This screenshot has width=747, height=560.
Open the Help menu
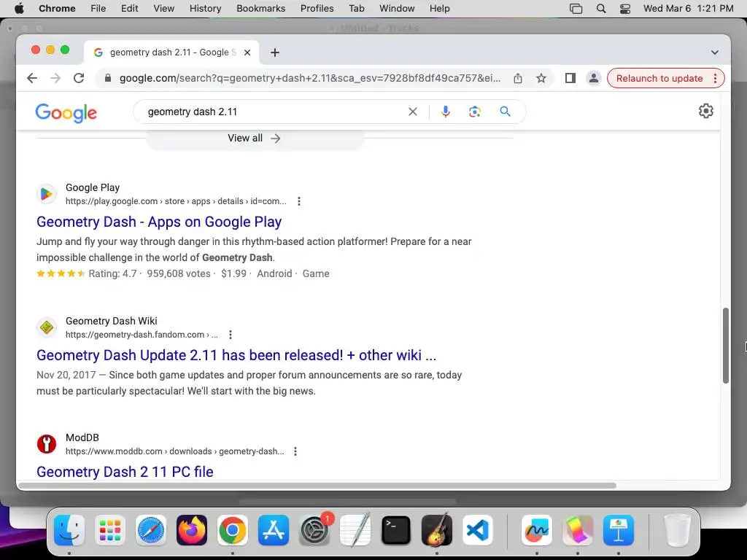[x=439, y=9]
